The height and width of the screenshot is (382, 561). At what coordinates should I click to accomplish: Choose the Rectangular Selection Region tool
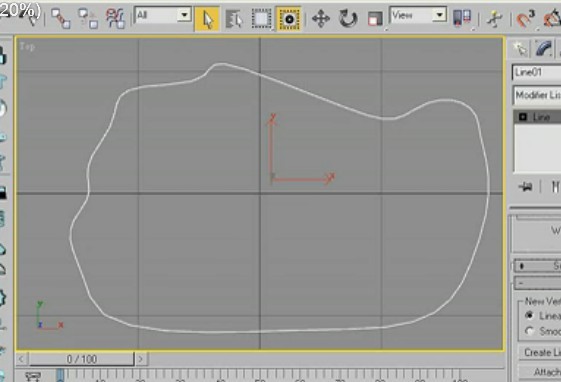point(261,19)
